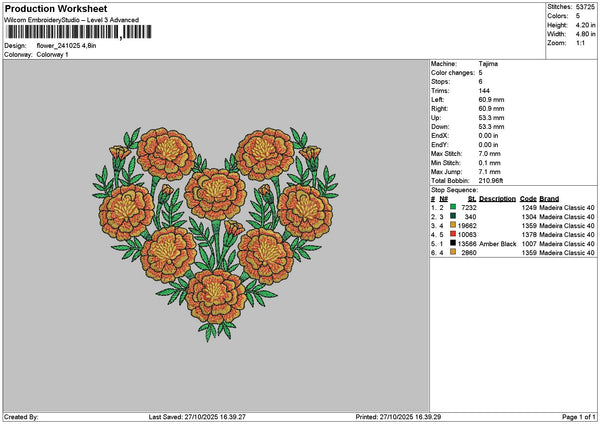Click the gold swatch in stop row 3

pos(453,225)
